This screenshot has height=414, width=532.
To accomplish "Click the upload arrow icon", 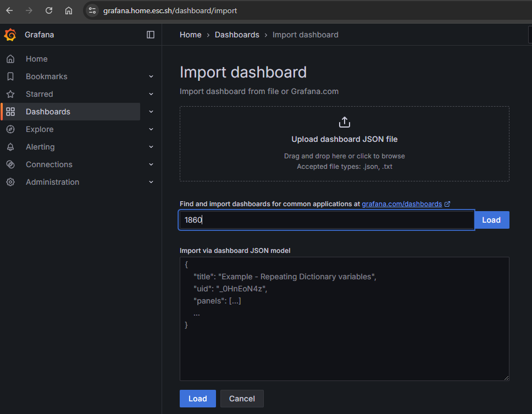I will pos(345,122).
